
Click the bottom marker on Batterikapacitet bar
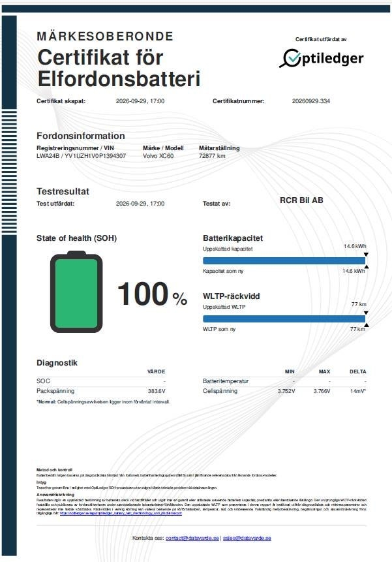pos(366,267)
